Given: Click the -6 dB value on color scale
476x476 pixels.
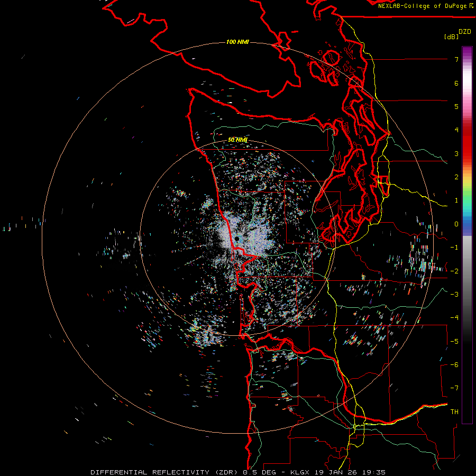Looking at the screenshot, I should point(454,365).
